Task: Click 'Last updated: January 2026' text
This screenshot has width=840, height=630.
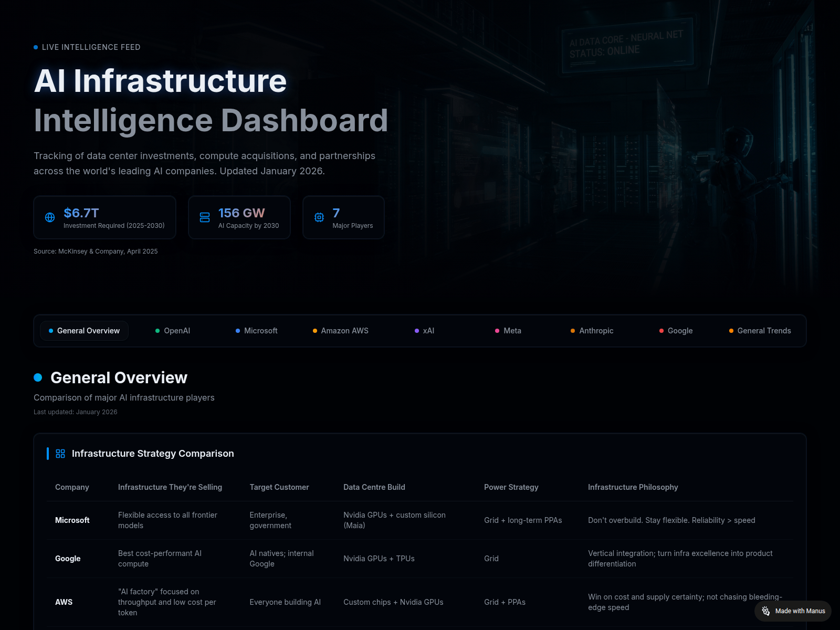Action: pos(76,412)
